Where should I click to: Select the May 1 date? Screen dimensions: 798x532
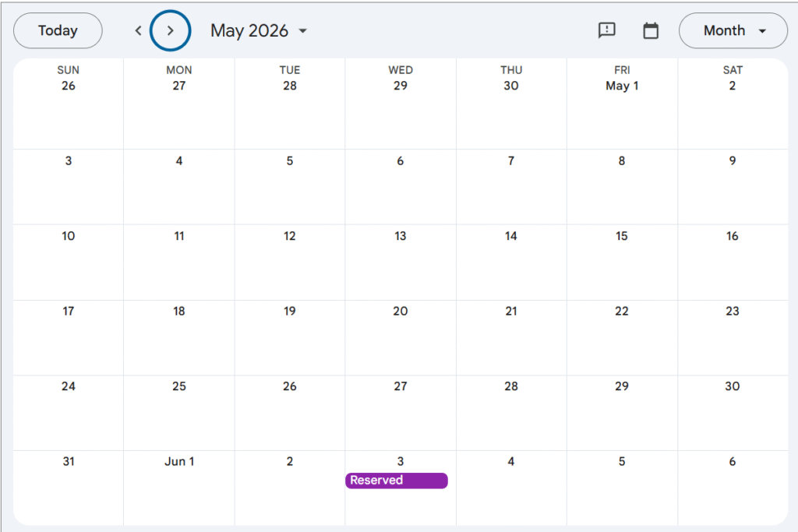click(x=622, y=86)
